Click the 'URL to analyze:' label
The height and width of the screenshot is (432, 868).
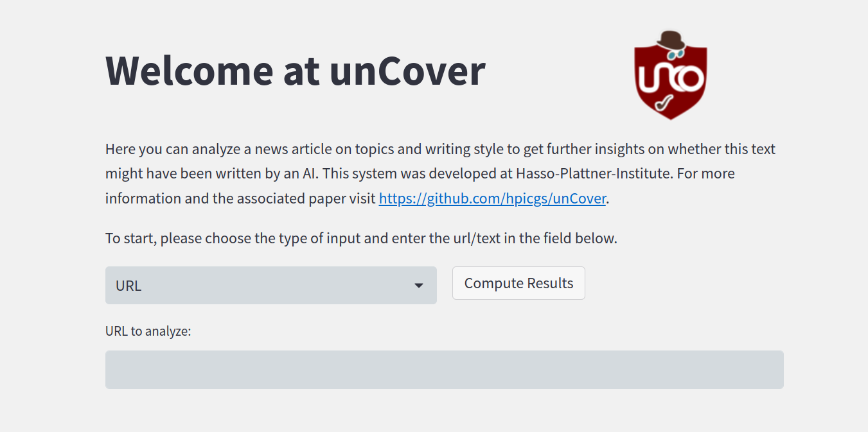point(148,331)
